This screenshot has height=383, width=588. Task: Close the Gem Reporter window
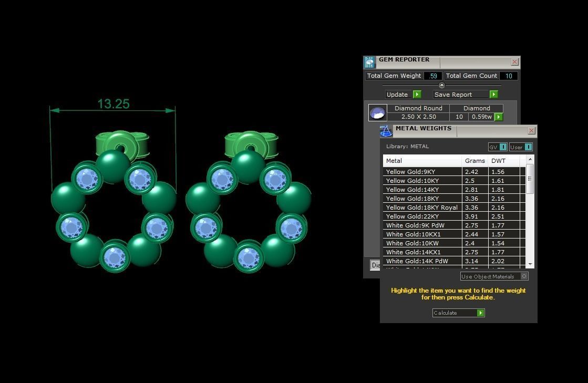(x=515, y=62)
